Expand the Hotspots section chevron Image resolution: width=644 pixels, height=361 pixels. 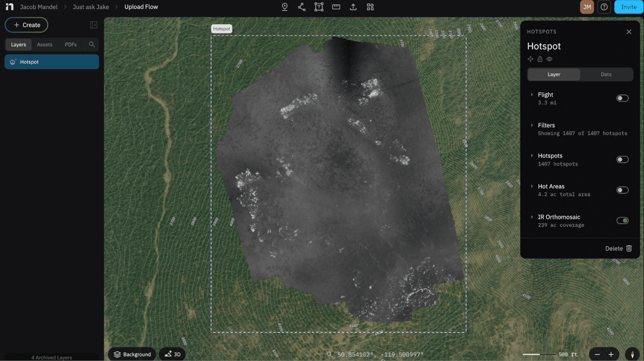click(x=532, y=156)
